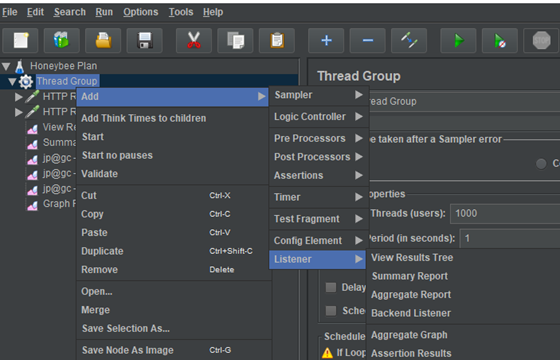The image size is (560, 360).
Task: Open the Test Fragment submenu
Action: [x=319, y=219]
